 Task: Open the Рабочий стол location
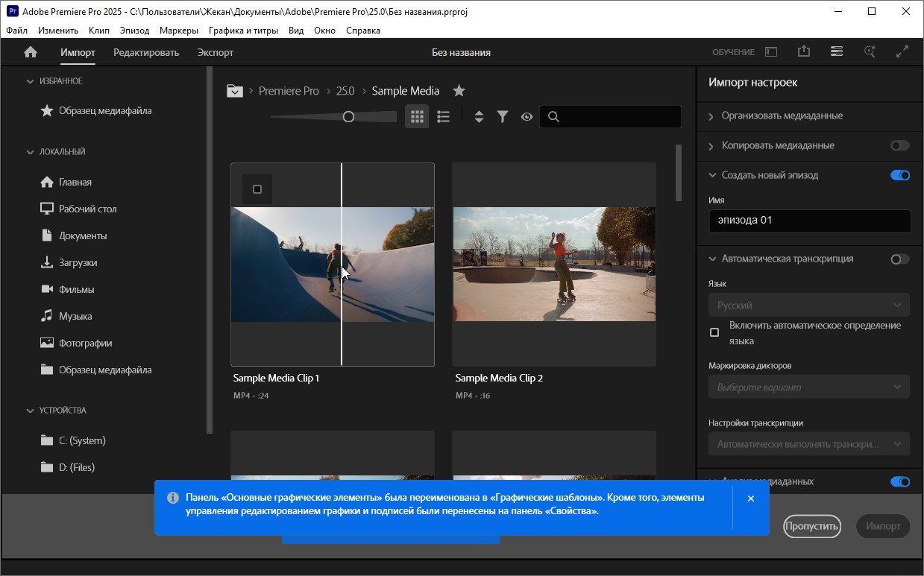tap(78, 209)
